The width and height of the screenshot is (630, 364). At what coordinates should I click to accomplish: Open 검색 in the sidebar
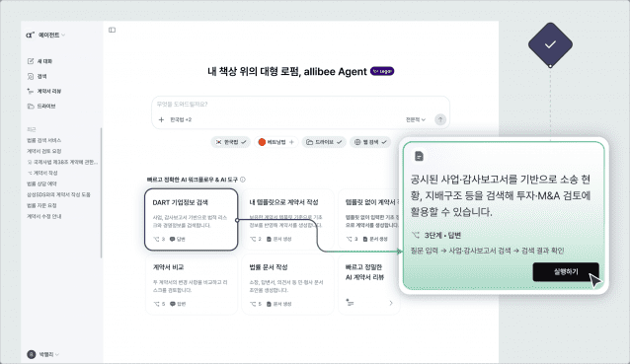point(38,76)
